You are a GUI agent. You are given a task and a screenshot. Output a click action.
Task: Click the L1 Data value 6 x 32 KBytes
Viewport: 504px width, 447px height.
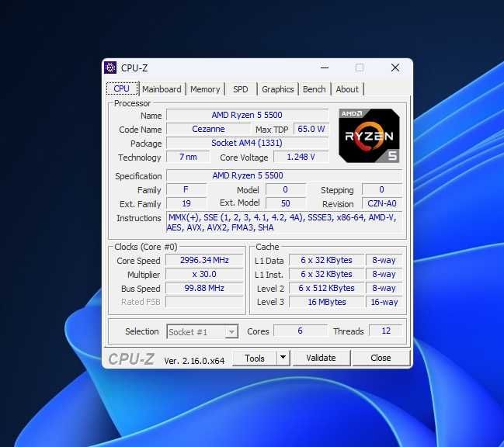pos(327,260)
